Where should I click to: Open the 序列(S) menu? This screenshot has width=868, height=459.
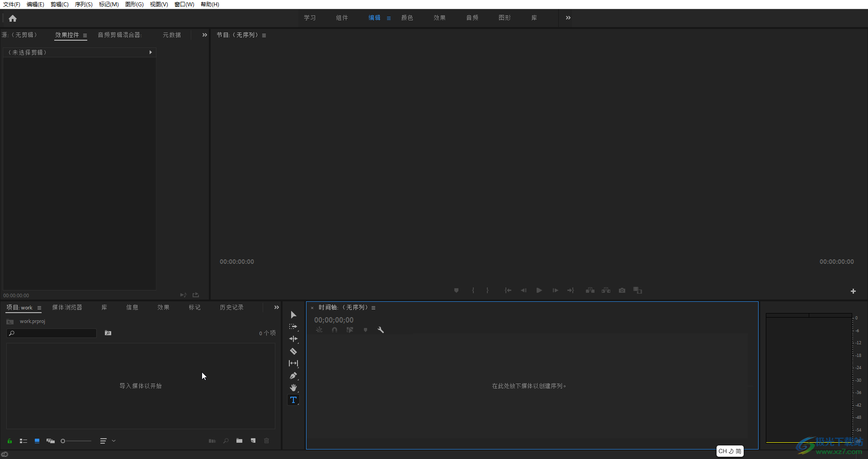[84, 4]
